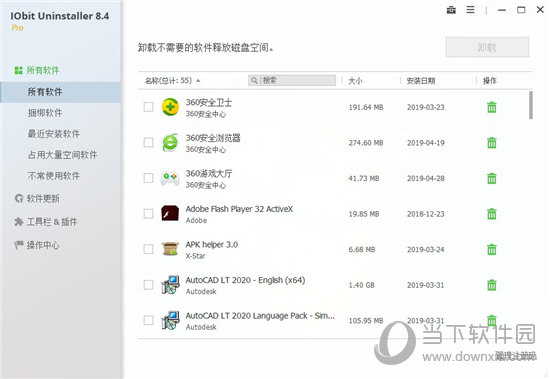Open 占用大量空间软件 in sidebar
Image resolution: width=550 pixels, height=379 pixels.
tap(62, 155)
